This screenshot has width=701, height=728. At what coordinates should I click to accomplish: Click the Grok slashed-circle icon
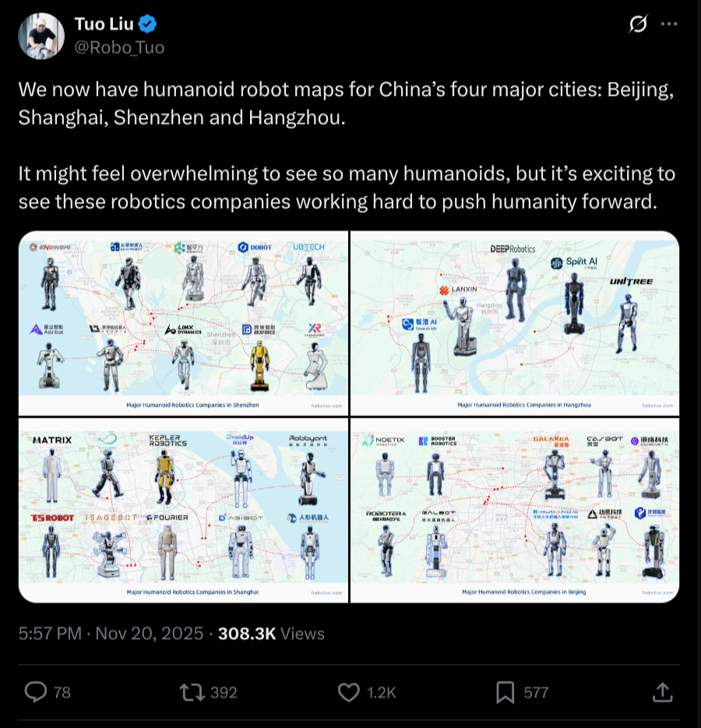[x=638, y=23]
